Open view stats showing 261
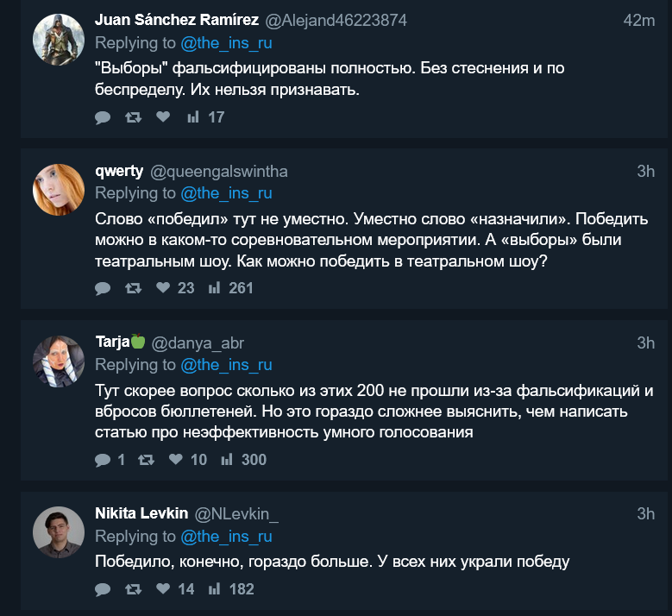 coord(230,288)
